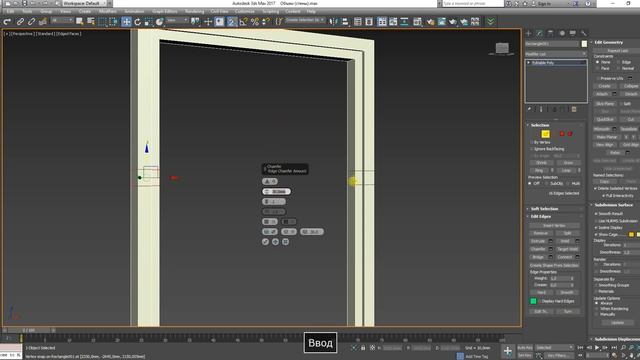The image size is (640, 360).
Task: Enable Ignore Backfacing checkbox
Action: tap(531, 149)
